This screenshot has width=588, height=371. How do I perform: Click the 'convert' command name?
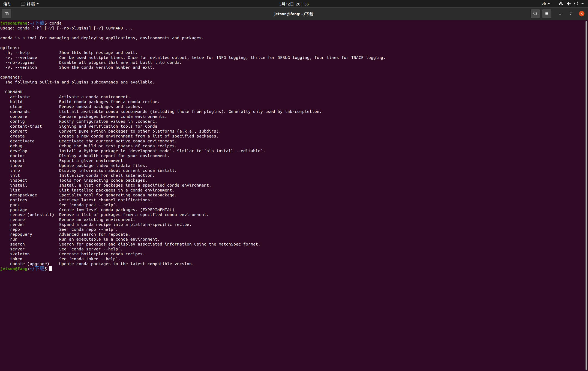pos(19,131)
